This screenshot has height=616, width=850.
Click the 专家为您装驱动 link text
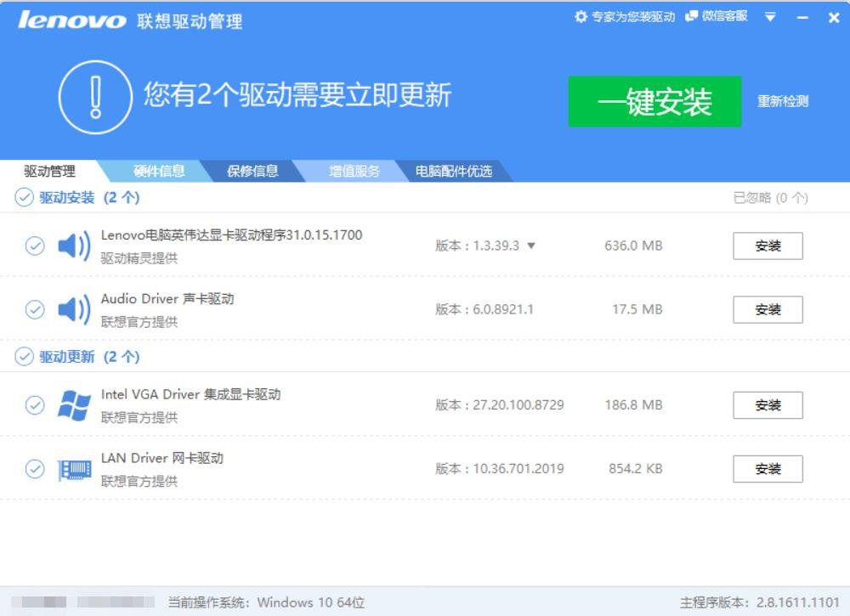pyautogui.click(x=633, y=17)
